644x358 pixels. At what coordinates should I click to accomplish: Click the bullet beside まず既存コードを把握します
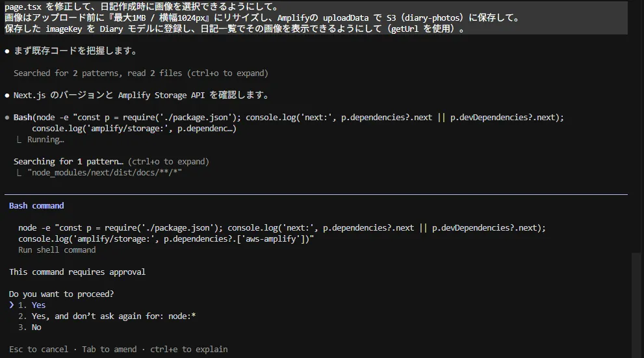tap(6, 51)
